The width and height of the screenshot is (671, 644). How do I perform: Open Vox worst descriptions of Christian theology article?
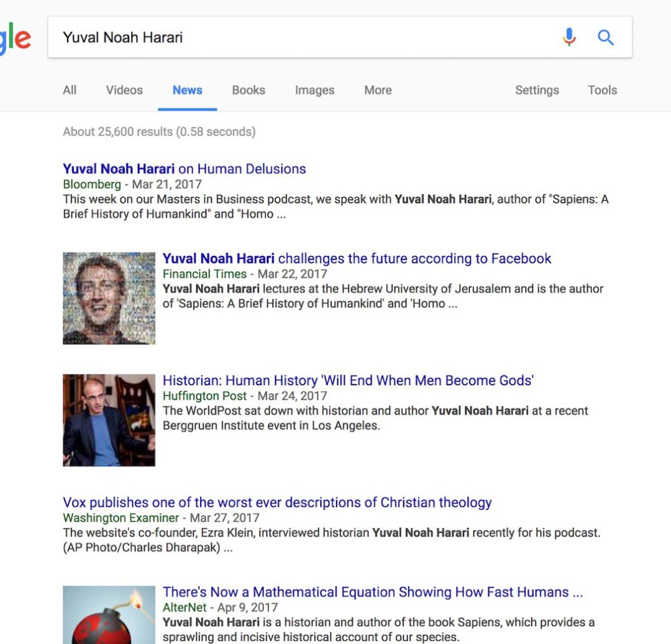(277, 502)
